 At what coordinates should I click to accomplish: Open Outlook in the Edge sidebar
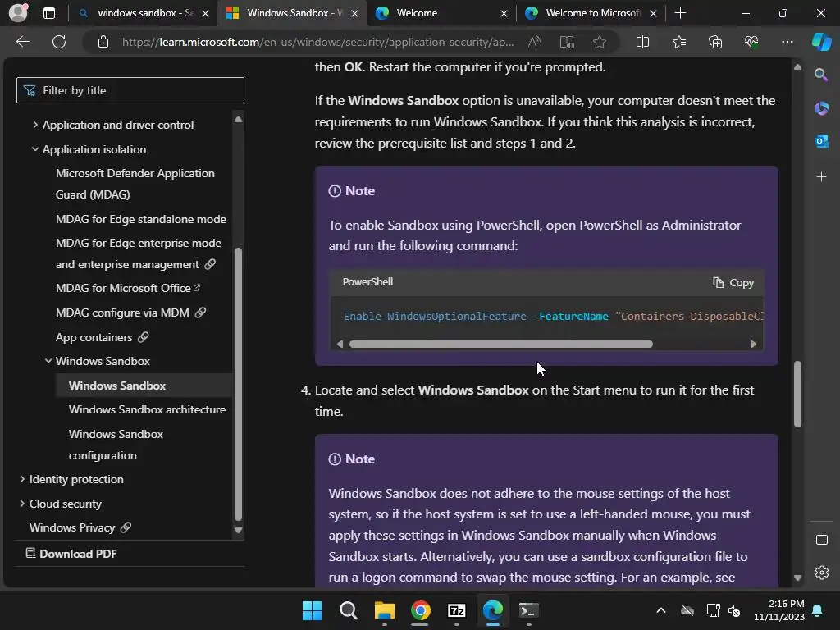(x=821, y=141)
